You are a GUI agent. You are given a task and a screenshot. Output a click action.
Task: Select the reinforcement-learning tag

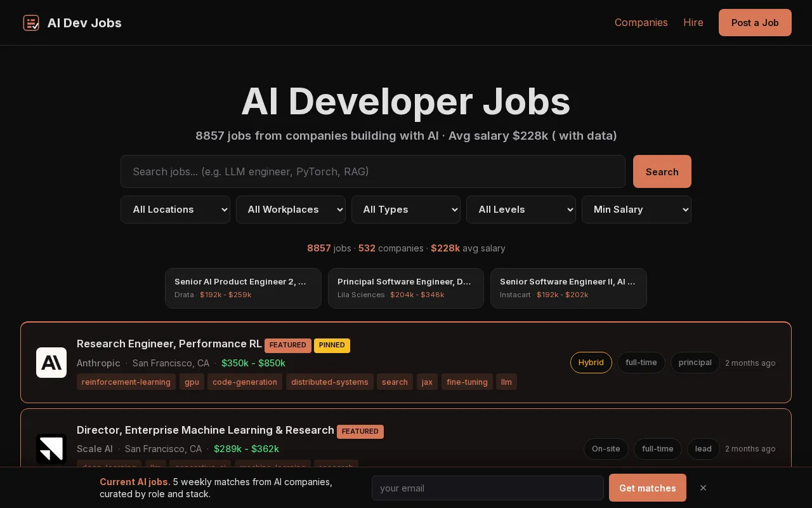[126, 382]
